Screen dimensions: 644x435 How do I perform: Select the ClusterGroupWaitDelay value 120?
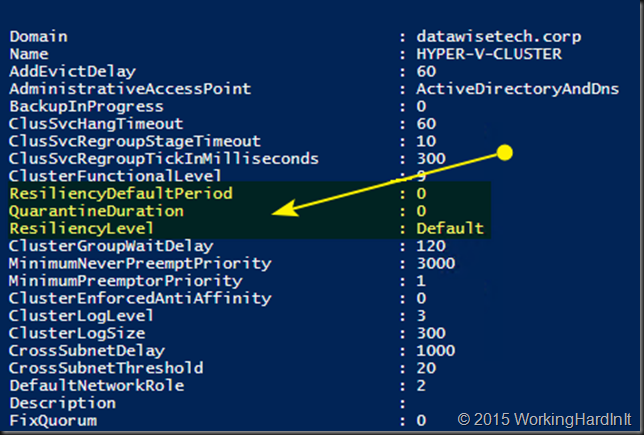[x=431, y=246]
